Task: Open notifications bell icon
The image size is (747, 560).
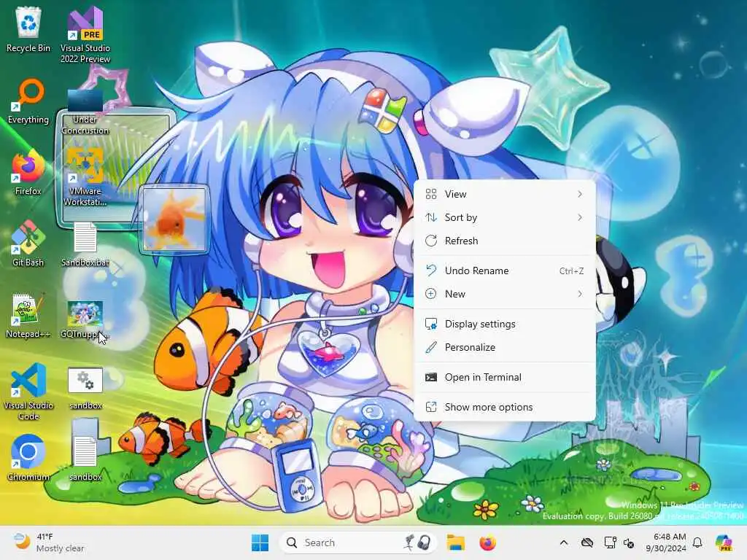Action: (697, 542)
